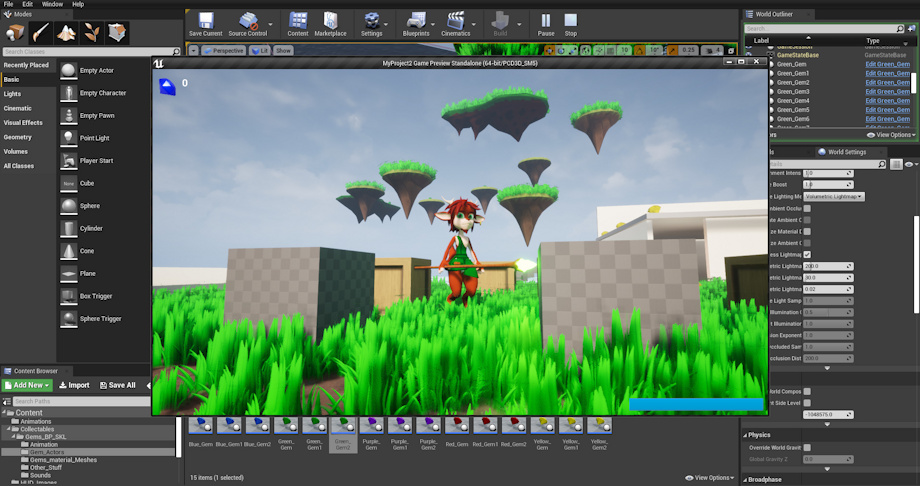920x486 pixels.
Task: Click the Cinematics clapperboard icon
Action: tap(455, 21)
